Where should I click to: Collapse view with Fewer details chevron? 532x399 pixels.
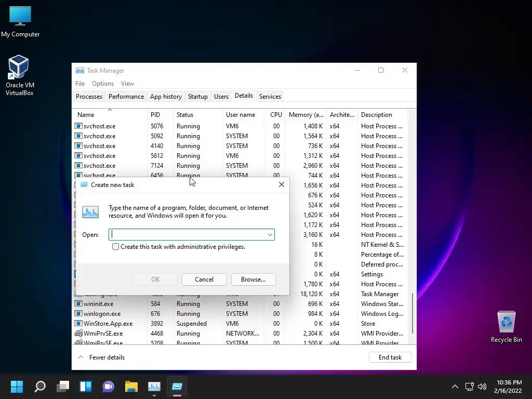81,357
